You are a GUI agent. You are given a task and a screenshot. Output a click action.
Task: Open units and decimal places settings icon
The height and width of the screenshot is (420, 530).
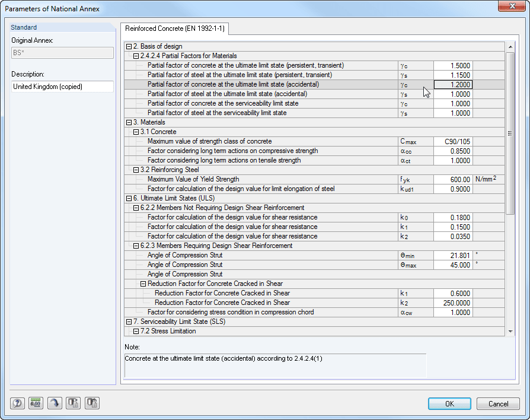[36, 403]
